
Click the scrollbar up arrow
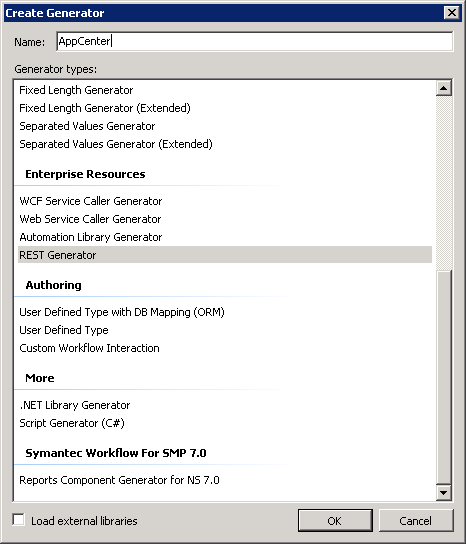(444, 88)
